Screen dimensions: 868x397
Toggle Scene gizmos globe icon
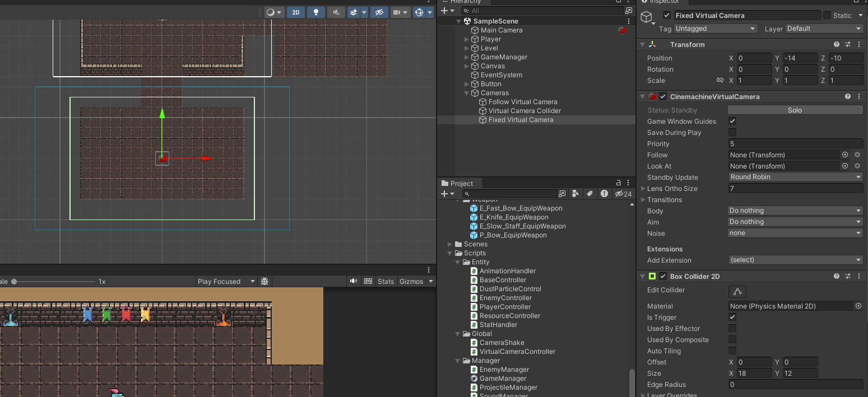click(419, 12)
